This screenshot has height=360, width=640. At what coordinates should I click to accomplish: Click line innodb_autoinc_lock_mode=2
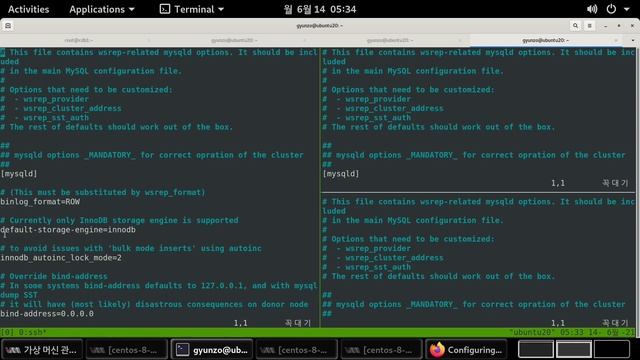coord(61,258)
